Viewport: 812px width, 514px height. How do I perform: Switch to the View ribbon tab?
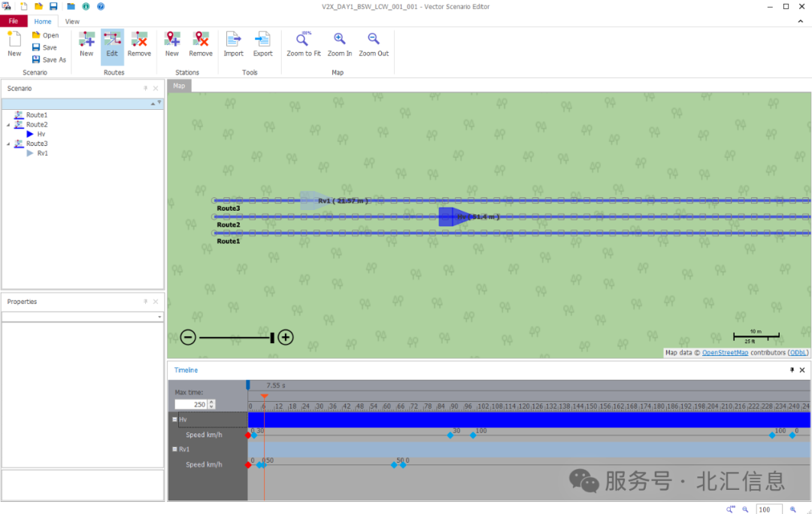point(72,21)
